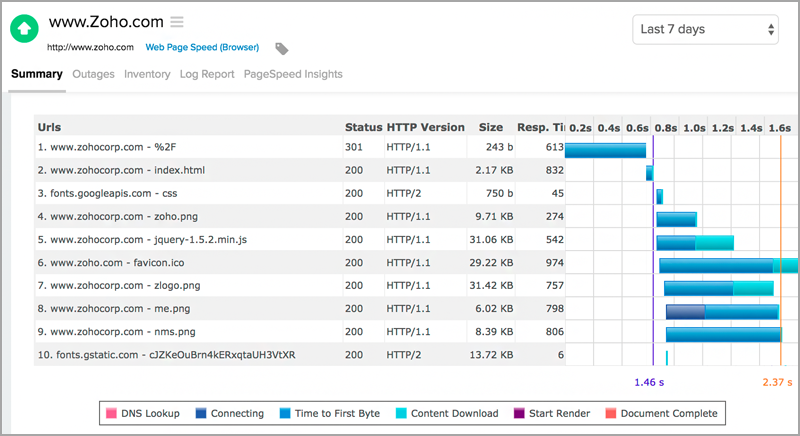This screenshot has width=800, height=436.
Task: Click the tag icon near Web Page Speed
Action: click(x=282, y=48)
